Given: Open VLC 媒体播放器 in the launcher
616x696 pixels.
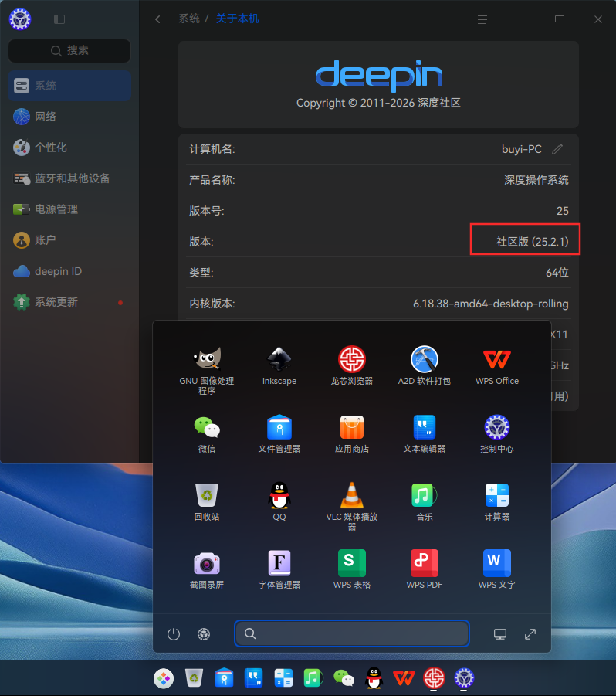Looking at the screenshot, I should coord(352,506).
